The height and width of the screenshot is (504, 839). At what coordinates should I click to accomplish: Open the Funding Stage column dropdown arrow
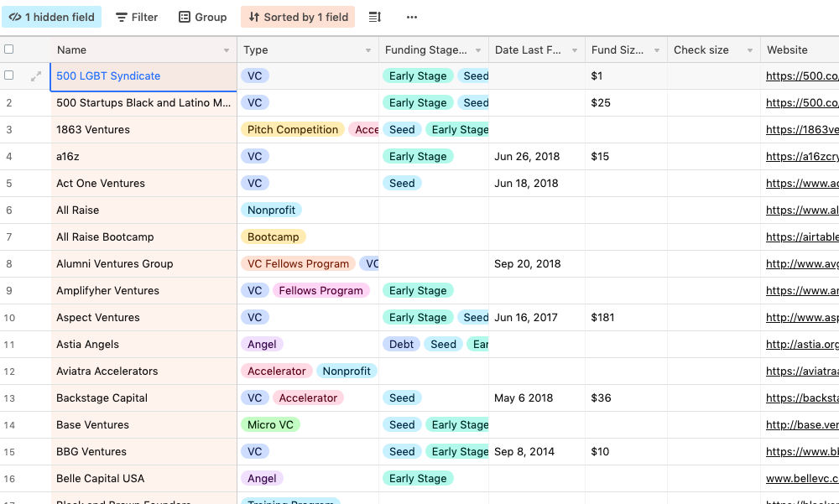click(478, 50)
